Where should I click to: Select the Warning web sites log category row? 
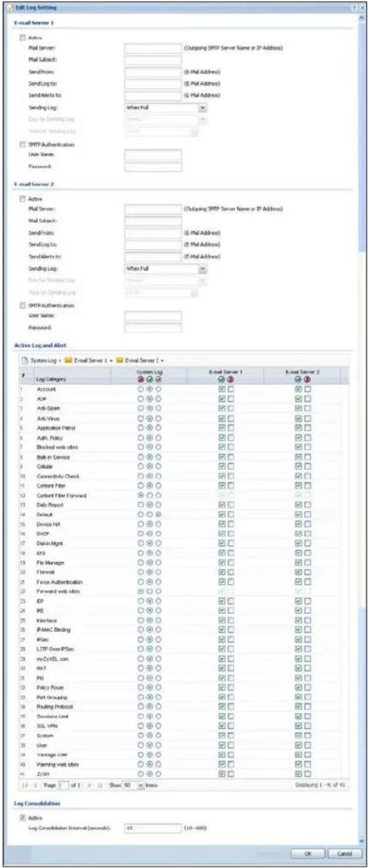click(186, 765)
